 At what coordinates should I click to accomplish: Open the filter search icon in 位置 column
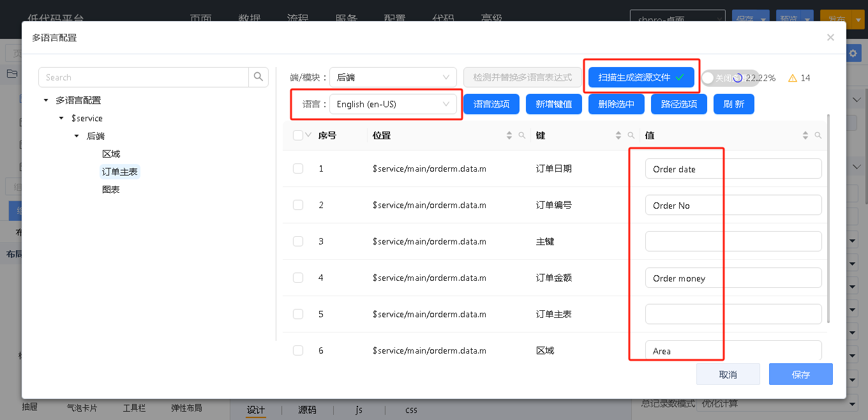(x=522, y=135)
